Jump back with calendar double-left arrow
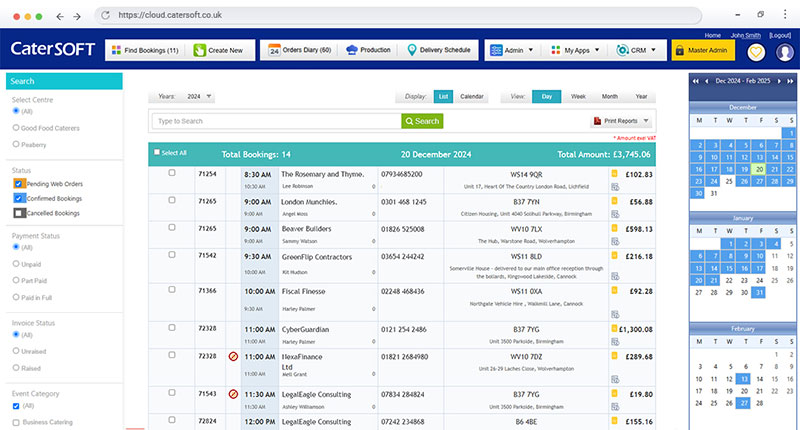800x430 pixels. [695, 81]
